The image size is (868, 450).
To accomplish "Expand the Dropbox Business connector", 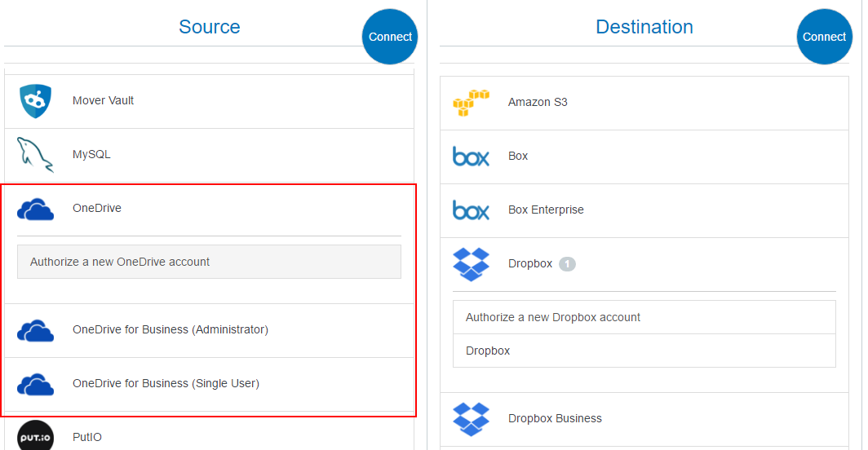I will pyautogui.click(x=555, y=419).
